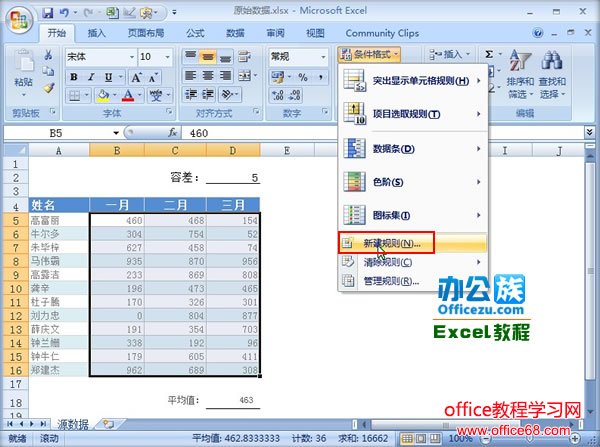The width and height of the screenshot is (600, 447).
Task: Open Font dialog launcher
Action: [169, 111]
